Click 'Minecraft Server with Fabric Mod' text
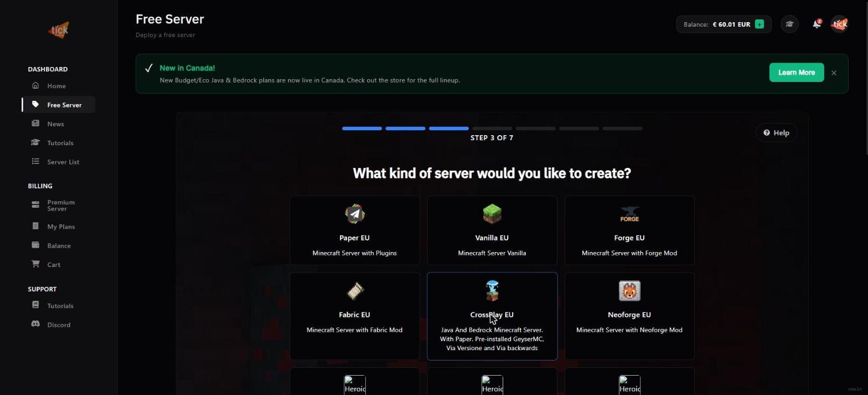The height and width of the screenshot is (395, 868). [x=355, y=330]
